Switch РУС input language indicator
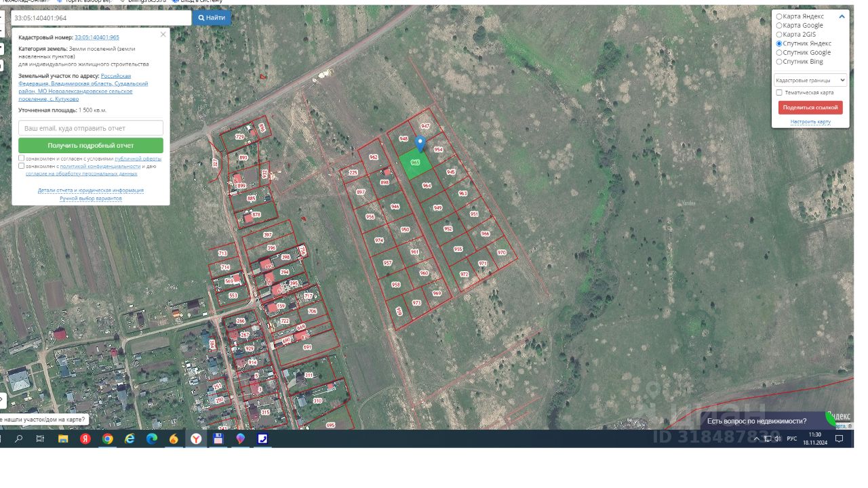This screenshot has width=868, height=488. pyautogui.click(x=792, y=439)
